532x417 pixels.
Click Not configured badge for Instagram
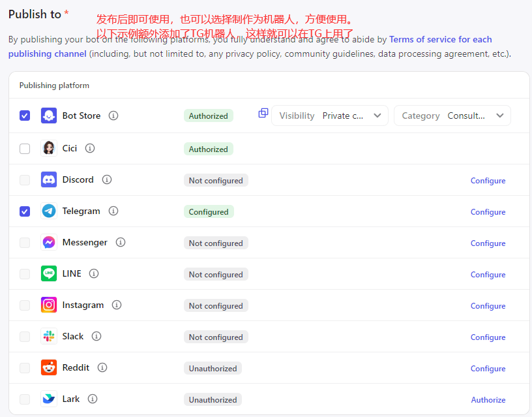[x=216, y=306]
